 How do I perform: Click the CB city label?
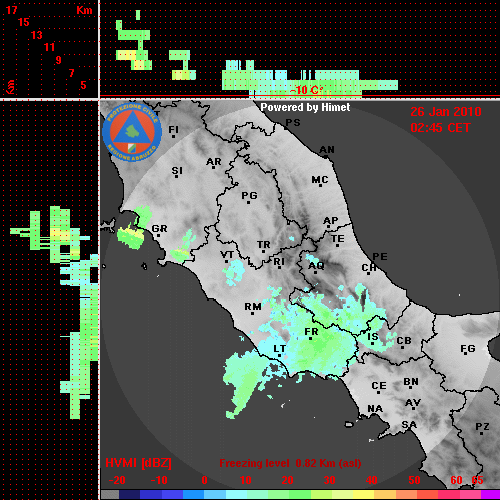[404, 341]
